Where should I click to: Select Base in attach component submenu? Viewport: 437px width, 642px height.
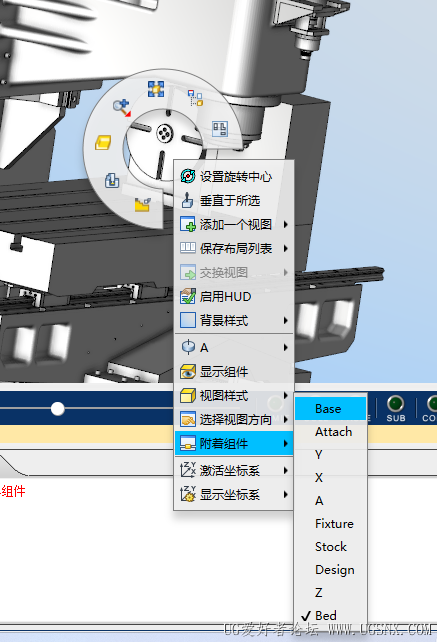pos(331,409)
